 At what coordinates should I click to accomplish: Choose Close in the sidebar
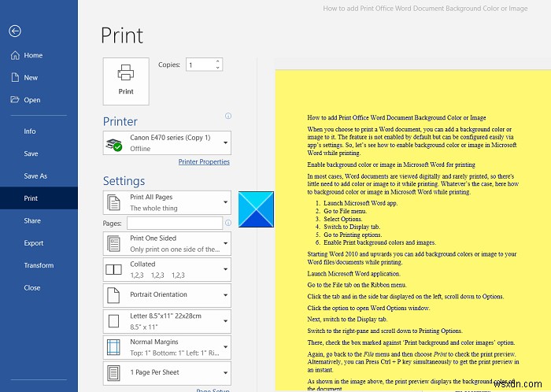39,287
